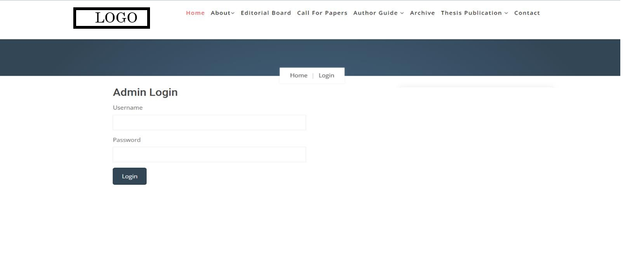Expand the Thesis Publication dropdown chevron

506,14
